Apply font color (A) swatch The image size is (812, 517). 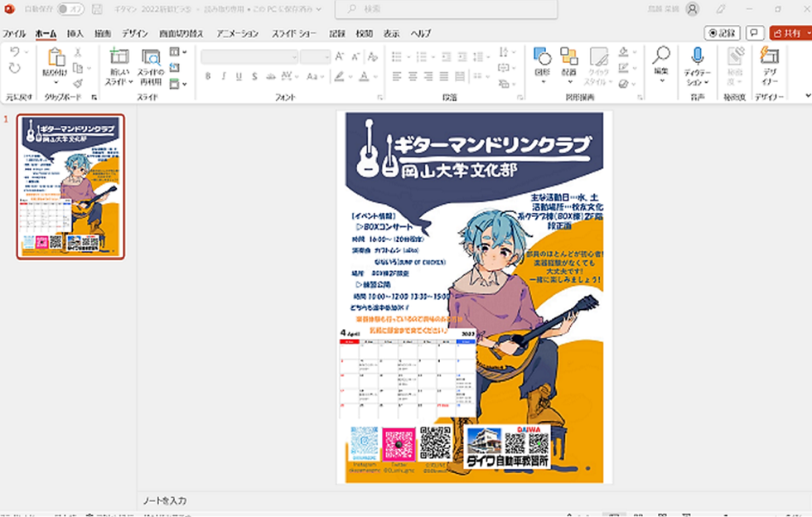click(x=364, y=76)
